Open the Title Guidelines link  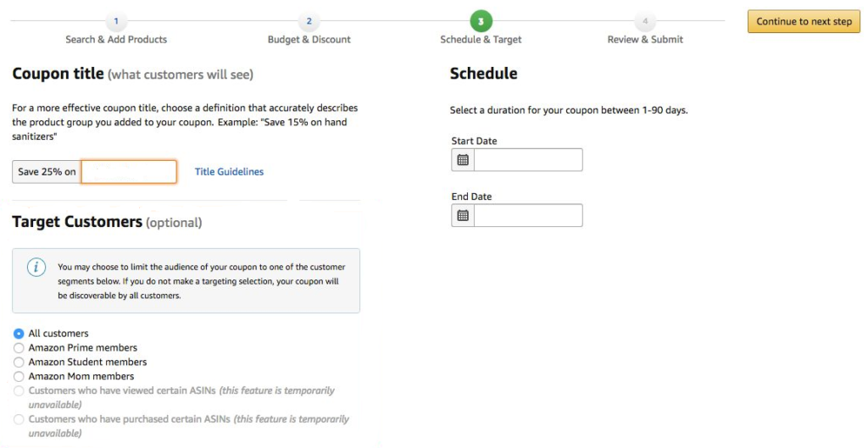tap(229, 171)
